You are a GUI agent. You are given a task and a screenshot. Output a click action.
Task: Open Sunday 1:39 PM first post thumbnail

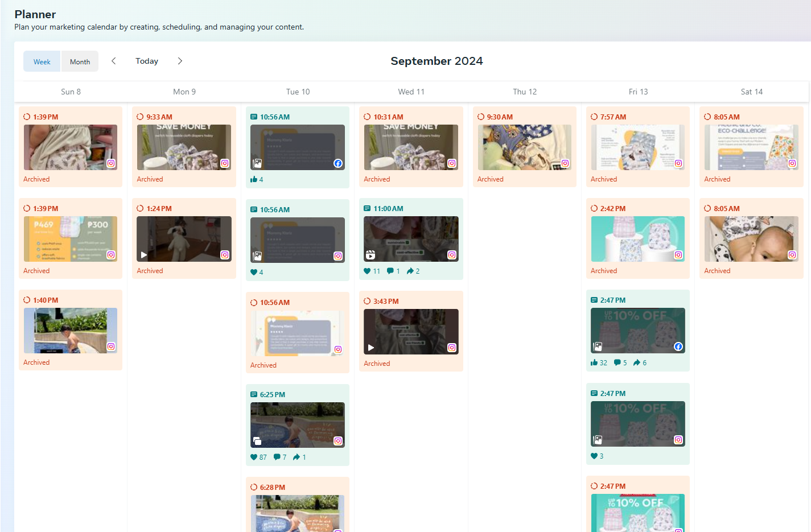click(71, 147)
